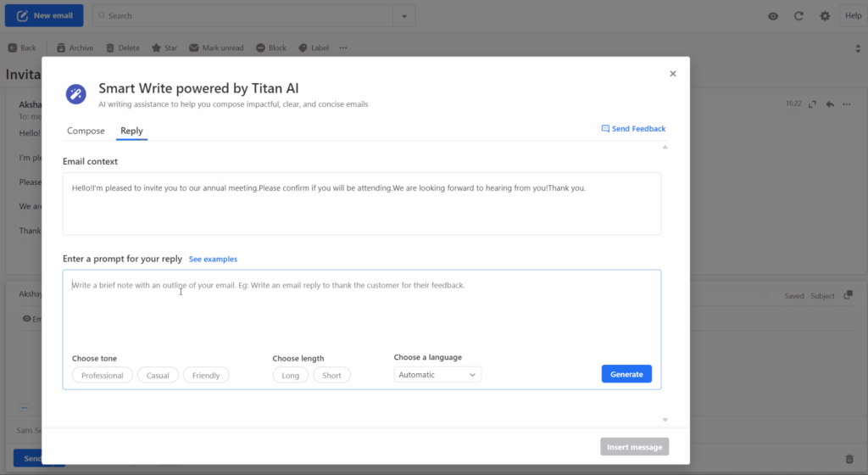
Task: Toggle the eye tracking icon in draft
Action: (26, 319)
